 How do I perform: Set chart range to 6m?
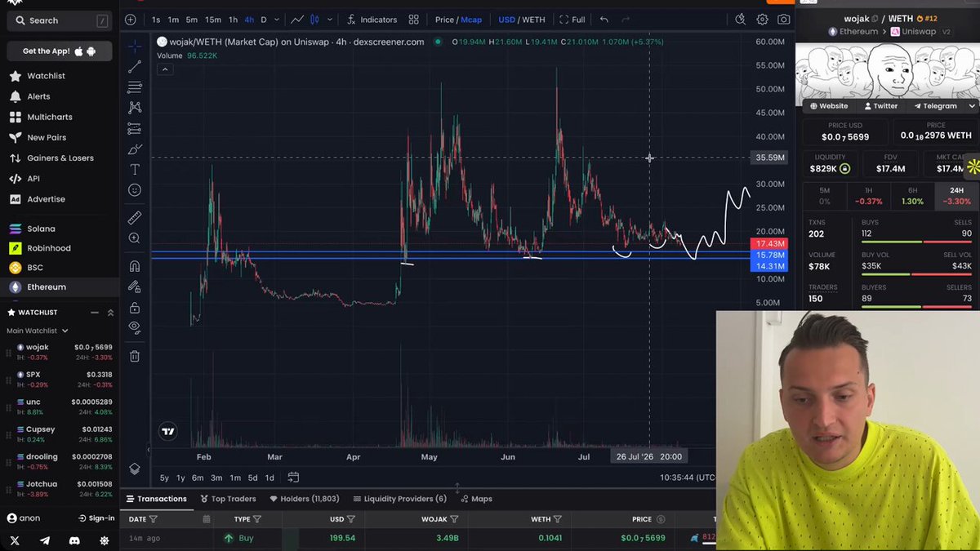pyautogui.click(x=198, y=478)
